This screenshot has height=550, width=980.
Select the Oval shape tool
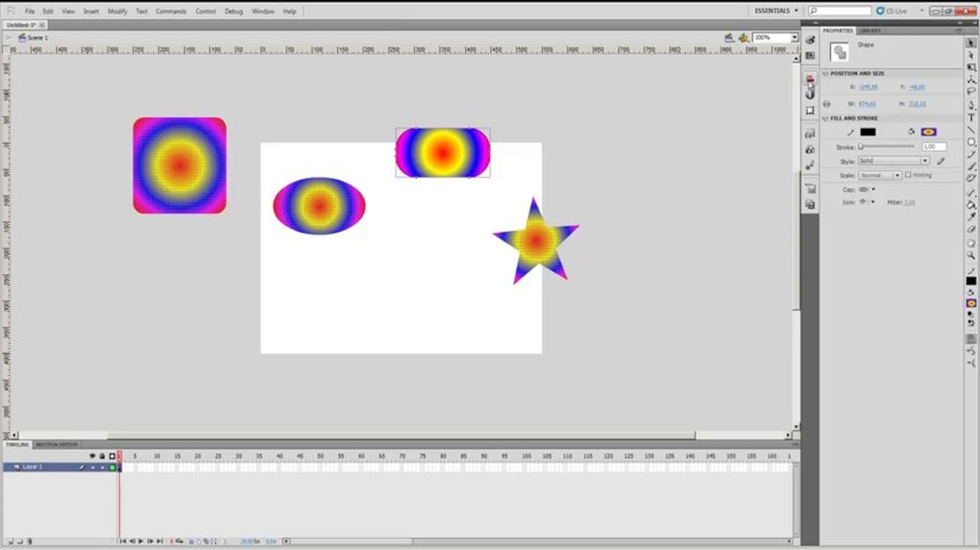point(972,142)
